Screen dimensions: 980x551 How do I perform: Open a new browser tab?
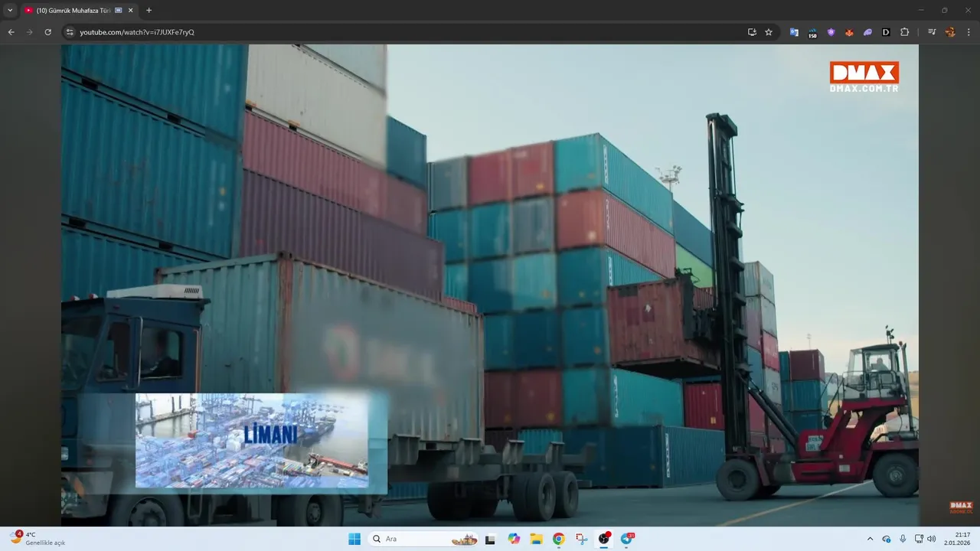coord(149,11)
